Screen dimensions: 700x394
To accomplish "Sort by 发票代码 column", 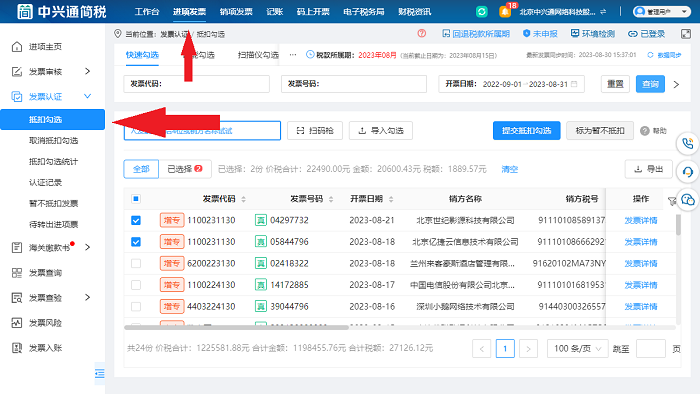I will (x=244, y=199).
